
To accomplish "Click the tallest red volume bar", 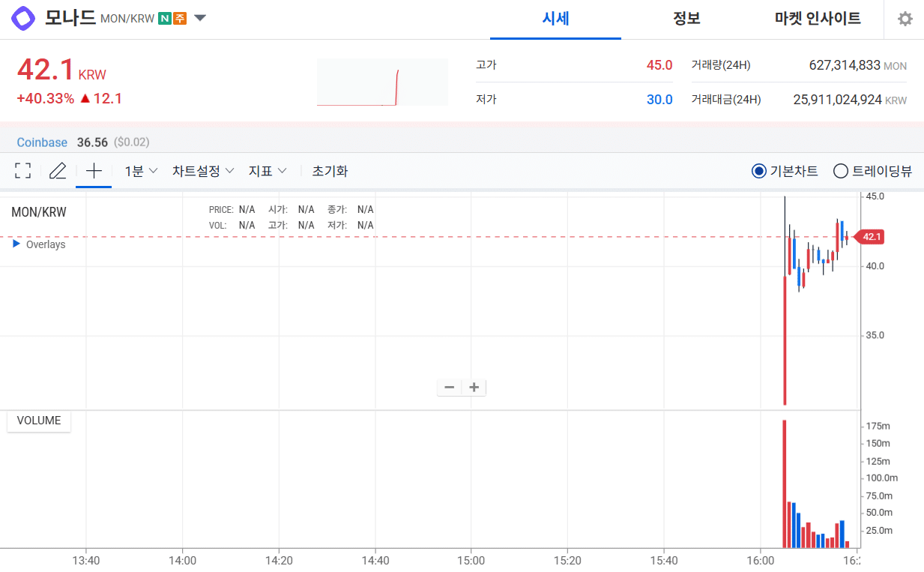I will pyautogui.click(x=785, y=484).
